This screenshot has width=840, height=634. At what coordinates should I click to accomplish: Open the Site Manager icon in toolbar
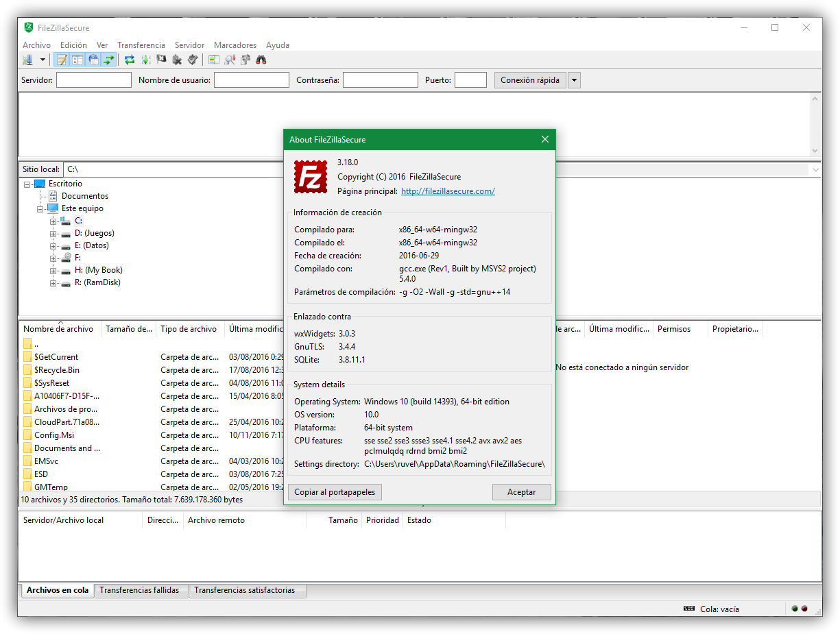[x=28, y=60]
